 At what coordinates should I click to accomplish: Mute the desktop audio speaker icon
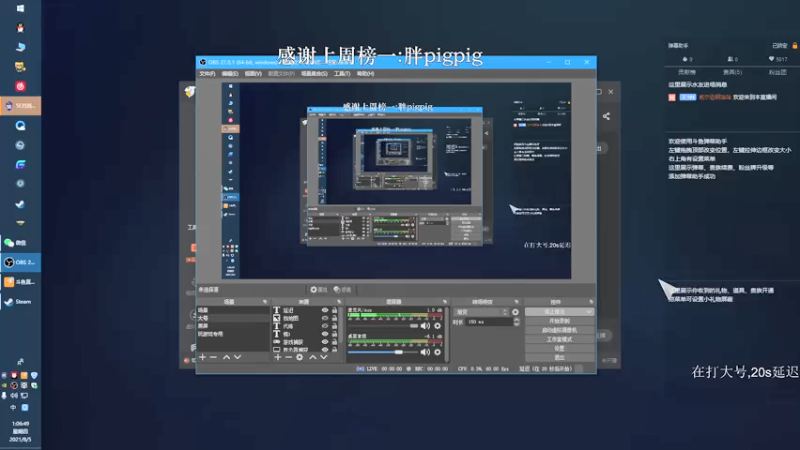click(x=425, y=352)
